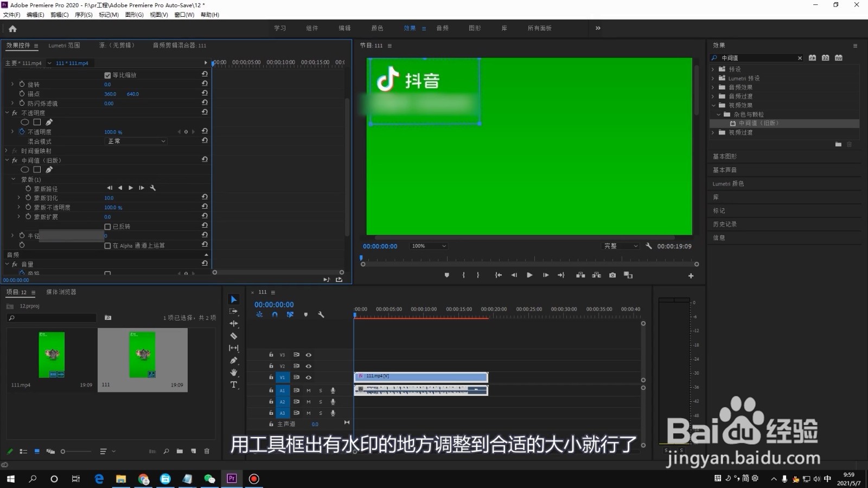Image resolution: width=868 pixels, height=488 pixels.
Task: Open the 媒体浏览器 tab
Action: [x=61, y=292]
